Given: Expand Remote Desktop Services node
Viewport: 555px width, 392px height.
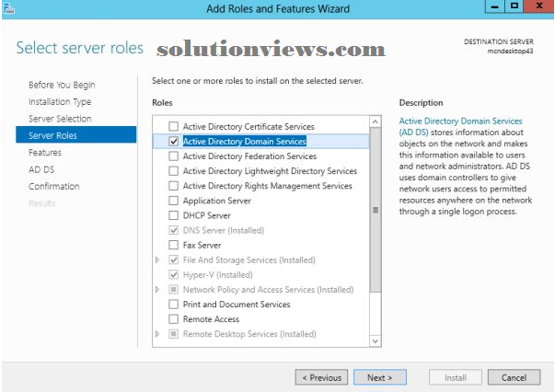Looking at the screenshot, I should pos(157,334).
